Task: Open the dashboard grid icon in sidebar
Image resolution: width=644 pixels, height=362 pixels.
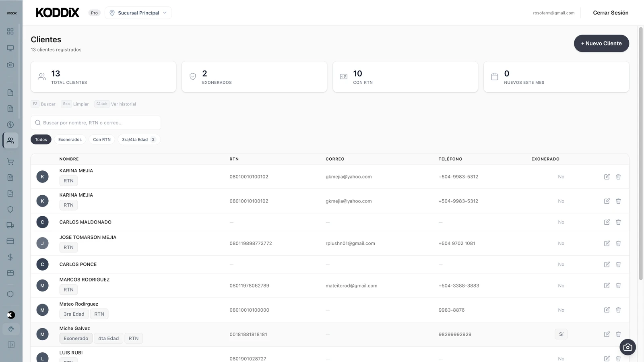Action: [10, 31]
